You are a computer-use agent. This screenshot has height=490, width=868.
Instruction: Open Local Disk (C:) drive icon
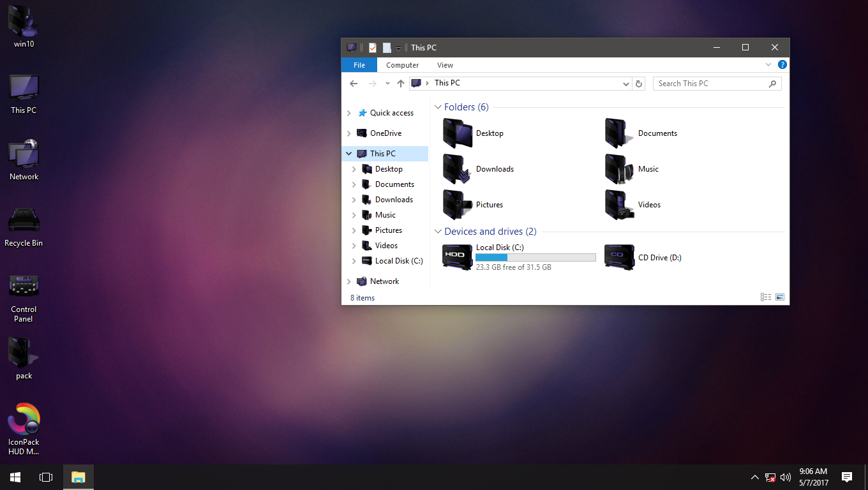click(x=457, y=256)
